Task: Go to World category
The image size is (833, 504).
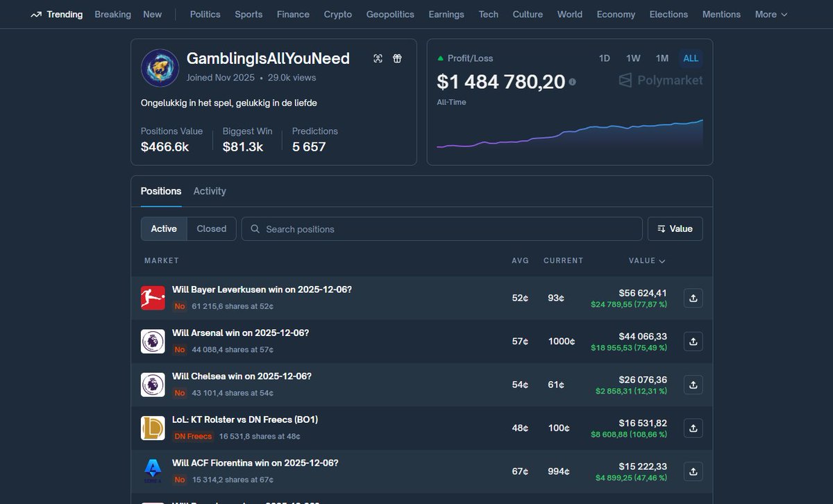Action: (570, 15)
